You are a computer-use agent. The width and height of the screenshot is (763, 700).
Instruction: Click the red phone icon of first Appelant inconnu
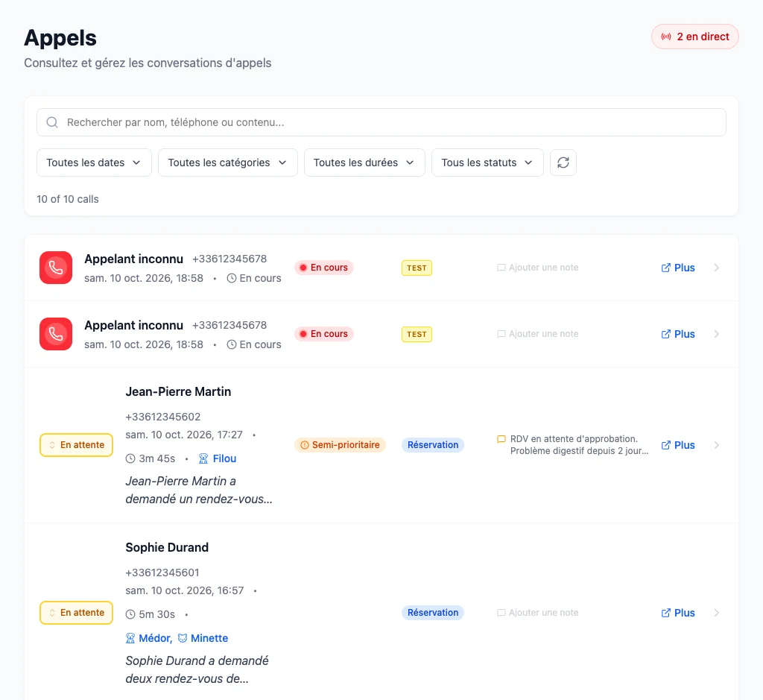(x=56, y=268)
